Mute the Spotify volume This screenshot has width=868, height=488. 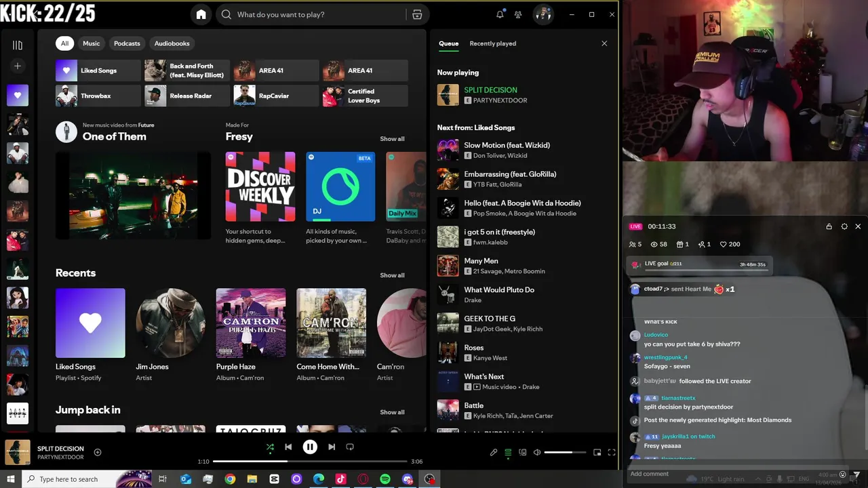537,452
